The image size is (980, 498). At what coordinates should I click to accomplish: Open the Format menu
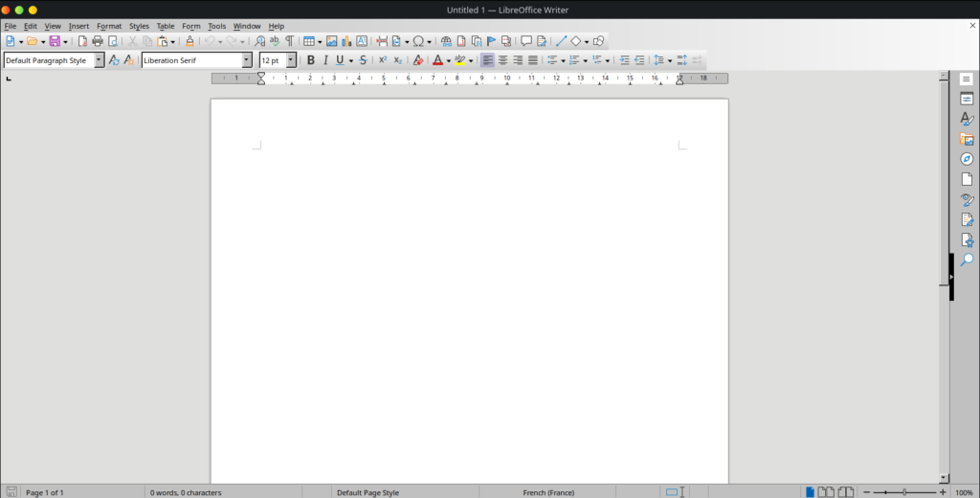click(109, 26)
